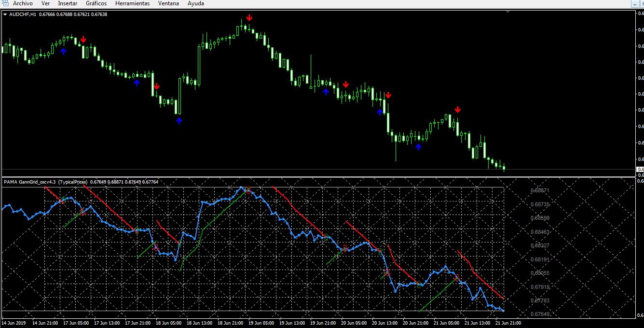Click the red sell arrow above the 19 Jun peak

click(249, 18)
